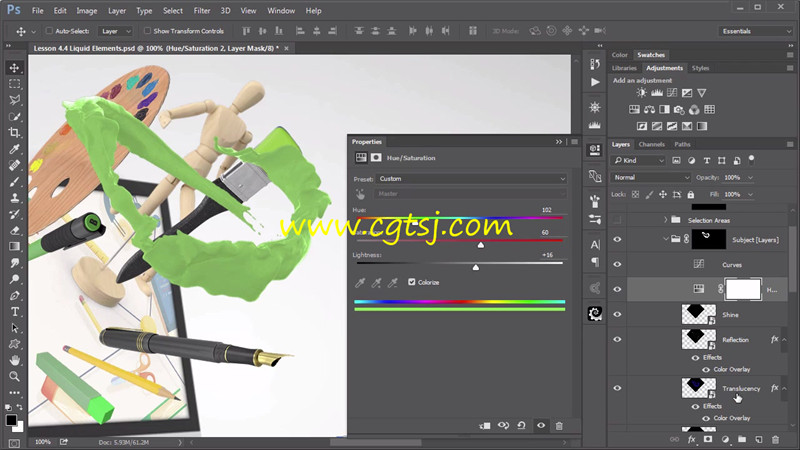Viewport: 800px width, 450px height.
Task: Open the Fill dropdown arrow
Action: click(750, 194)
